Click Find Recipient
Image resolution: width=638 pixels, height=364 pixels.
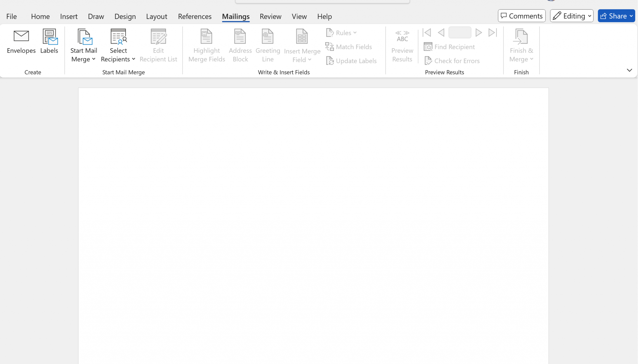(x=449, y=47)
